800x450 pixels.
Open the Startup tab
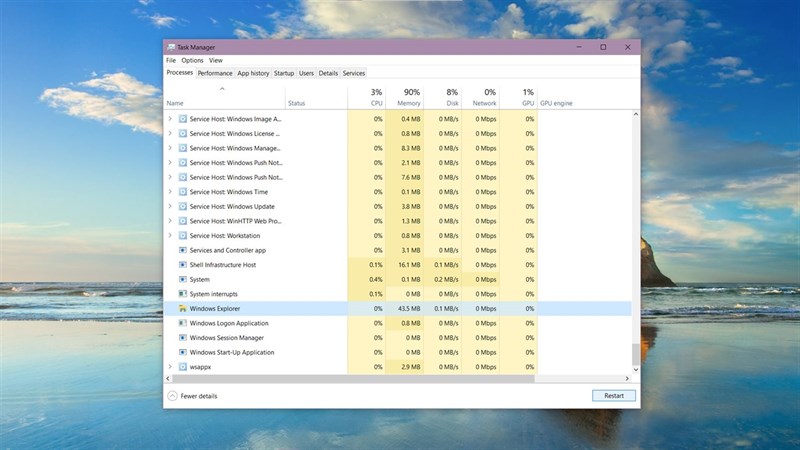[x=284, y=73]
